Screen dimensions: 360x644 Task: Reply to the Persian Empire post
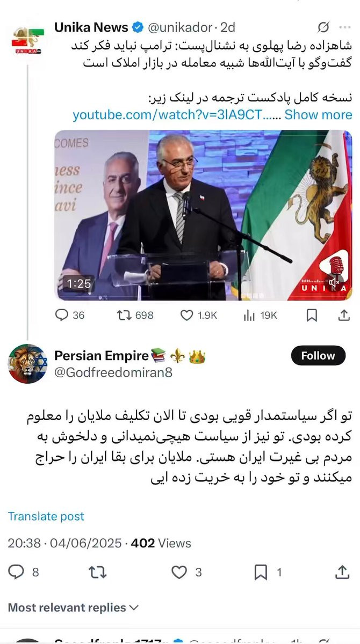click(24, 573)
